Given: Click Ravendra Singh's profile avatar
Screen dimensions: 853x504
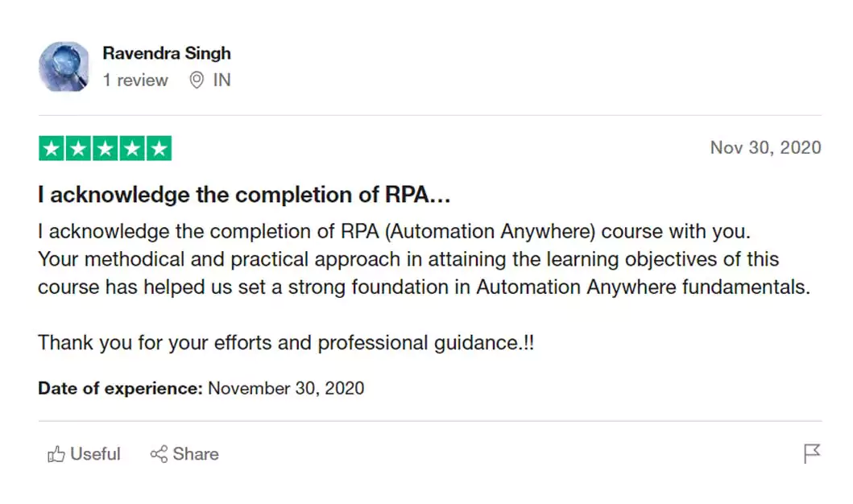Looking at the screenshot, I should (64, 67).
